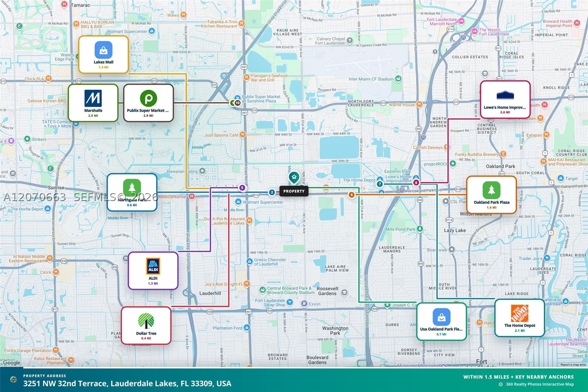
Task: Open the Lakes Mall shopping bag icon
Action: [x=103, y=50]
